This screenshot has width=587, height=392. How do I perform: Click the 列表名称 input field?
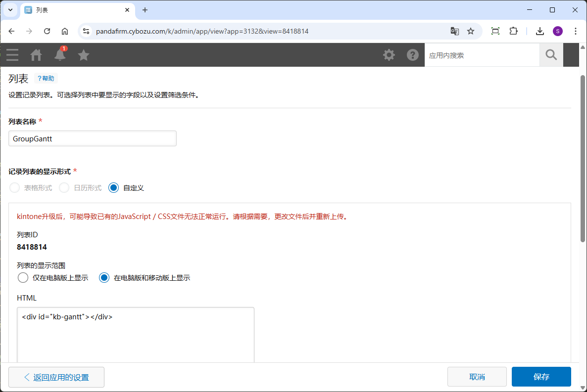[93, 138]
